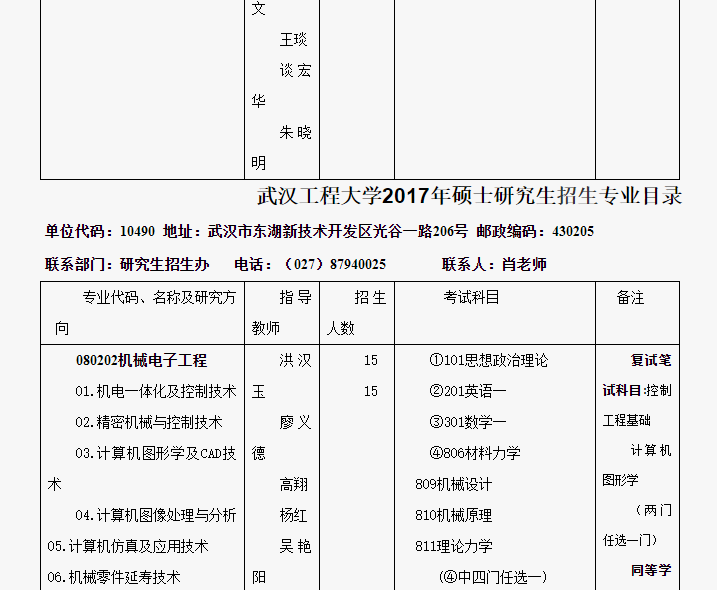Click the address 武汉市东湖新技术开发区光谷一路206号
Viewport: 717px width, 590px height.
click(337, 231)
